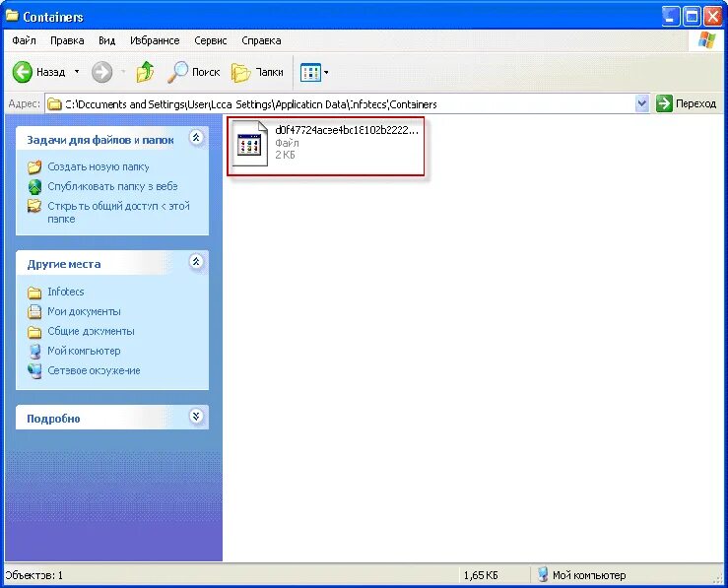The height and width of the screenshot is (588, 728).
Task: Collapse the Другие места panel
Action: point(196,261)
